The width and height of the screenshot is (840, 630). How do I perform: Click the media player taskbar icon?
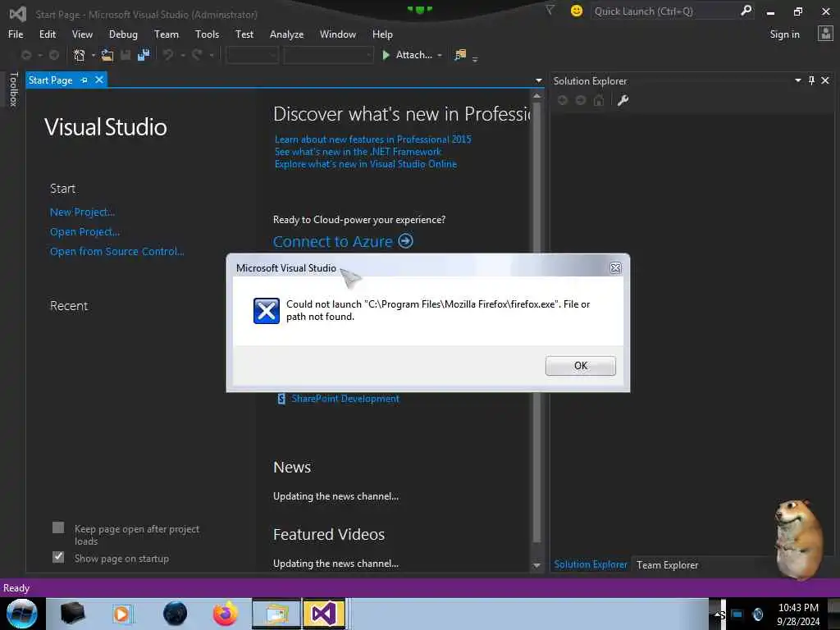(121, 614)
